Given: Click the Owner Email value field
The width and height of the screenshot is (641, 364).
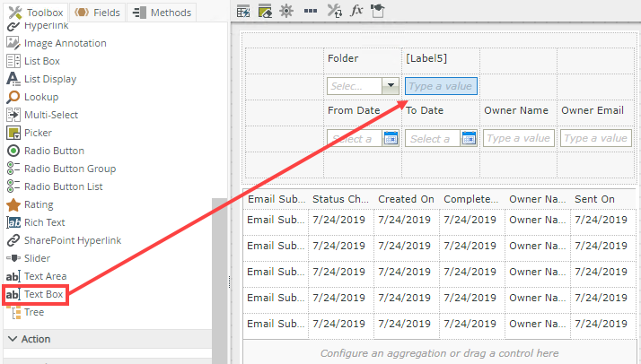Looking at the screenshot, I should click(x=596, y=138).
